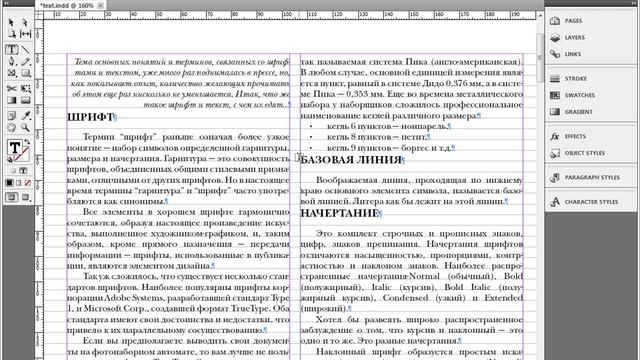Open Preview view mode options
The width and height of the screenshot is (640, 360).
point(26,198)
